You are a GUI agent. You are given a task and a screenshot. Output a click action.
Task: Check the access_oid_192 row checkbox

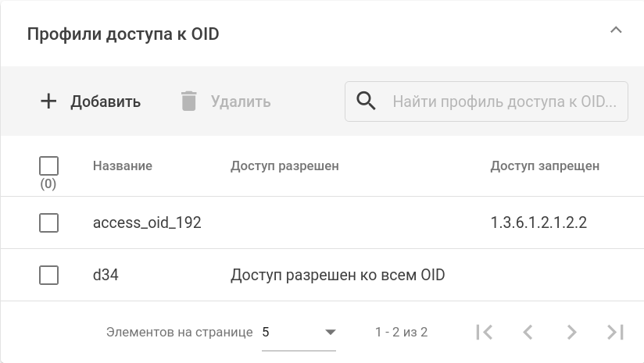pyautogui.click(x=48, y=222)
